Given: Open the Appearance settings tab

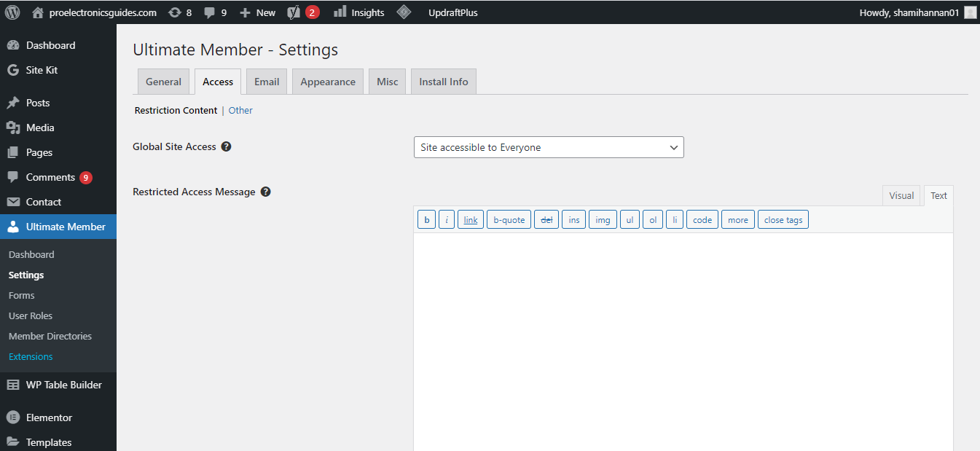Looking at the screenshot, I should (x=328, y=82).
